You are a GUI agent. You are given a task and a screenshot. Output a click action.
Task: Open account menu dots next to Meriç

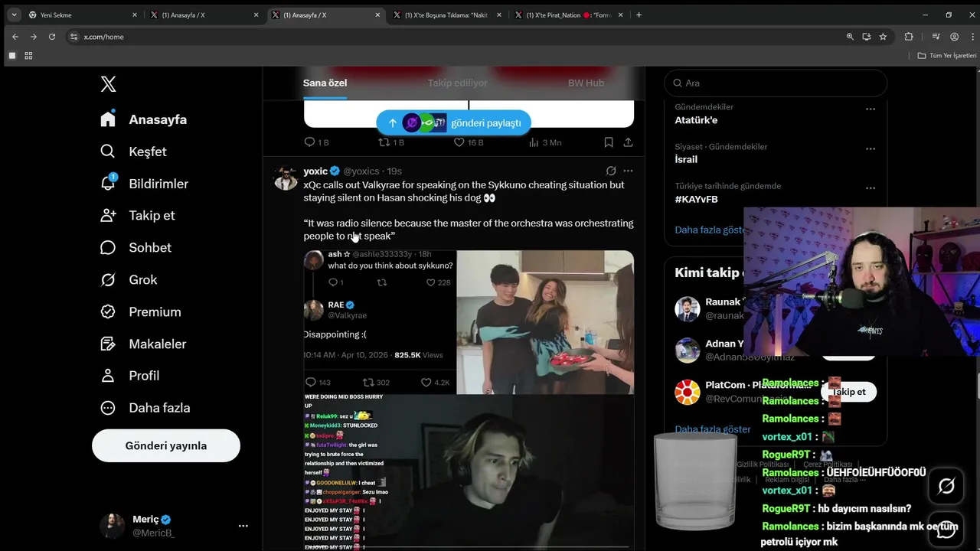[x=243, y=526]
